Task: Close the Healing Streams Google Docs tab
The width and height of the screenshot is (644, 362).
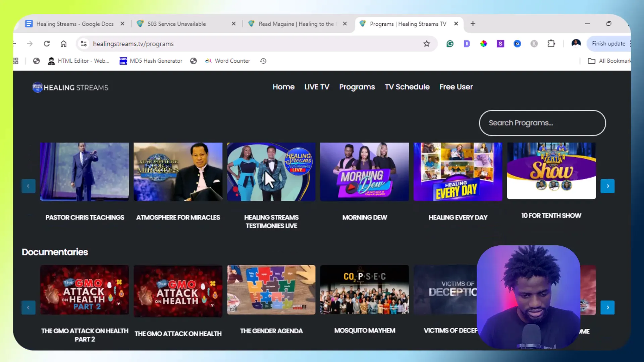Action: click(122, 24)
